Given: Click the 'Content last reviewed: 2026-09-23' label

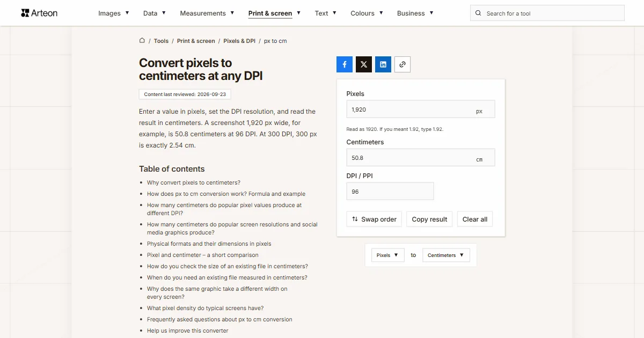Looking at the screenshot, I should (185, 94).
